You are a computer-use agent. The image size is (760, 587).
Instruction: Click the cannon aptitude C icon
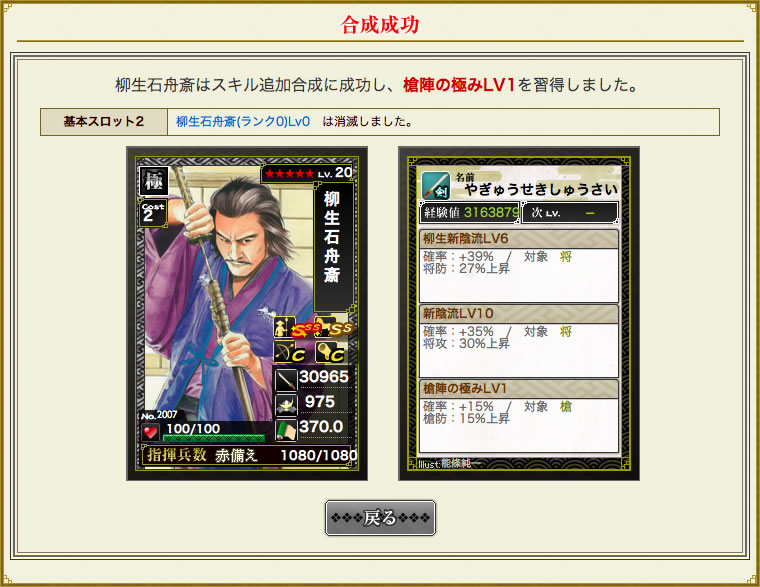coord(331,352)
